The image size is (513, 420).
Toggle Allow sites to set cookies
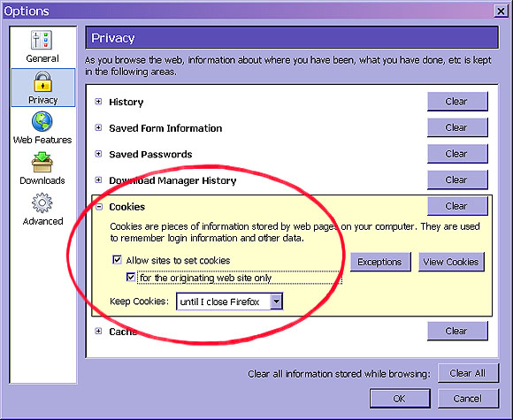tap(117, 260)
